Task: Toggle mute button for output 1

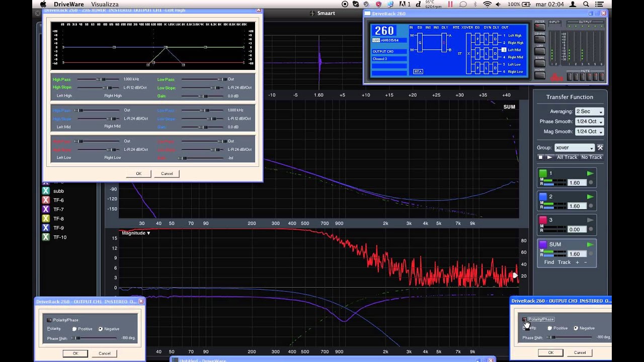Action: 569,76
